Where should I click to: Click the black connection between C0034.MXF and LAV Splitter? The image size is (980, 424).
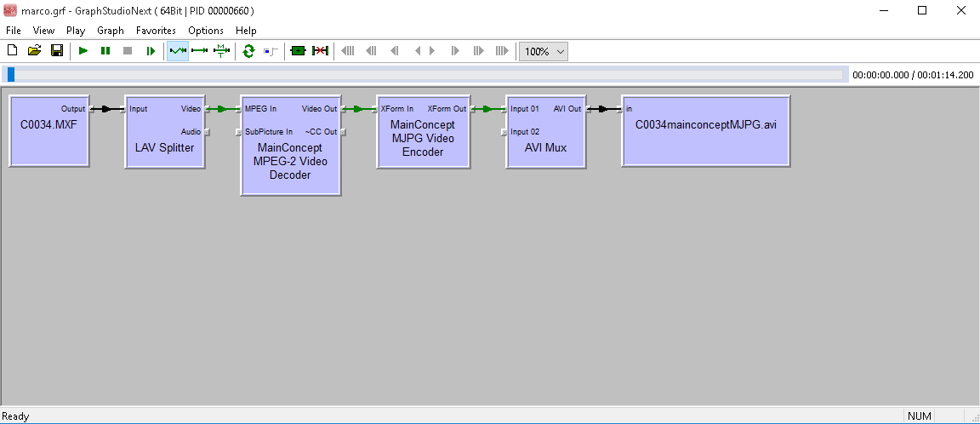107,109
